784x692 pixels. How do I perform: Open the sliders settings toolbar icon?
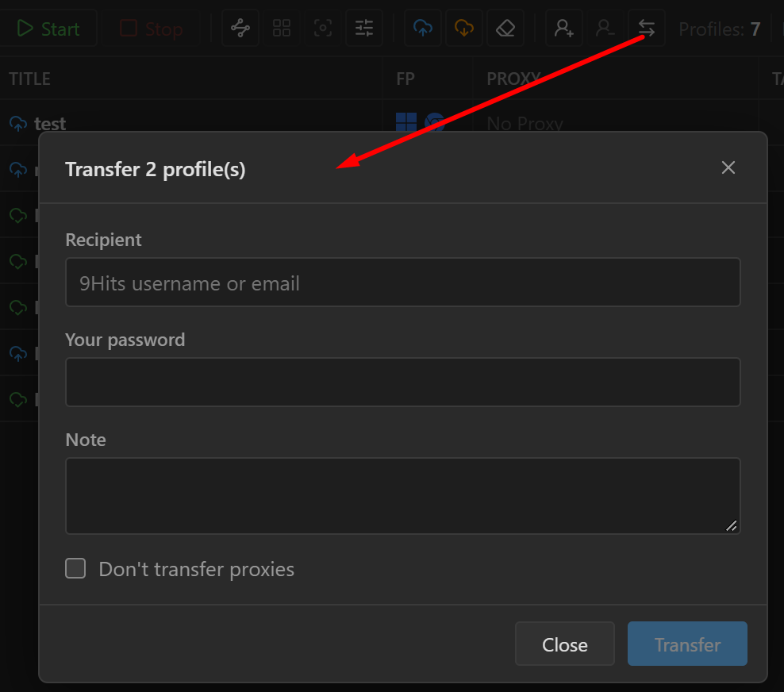[x=364, y=28]
